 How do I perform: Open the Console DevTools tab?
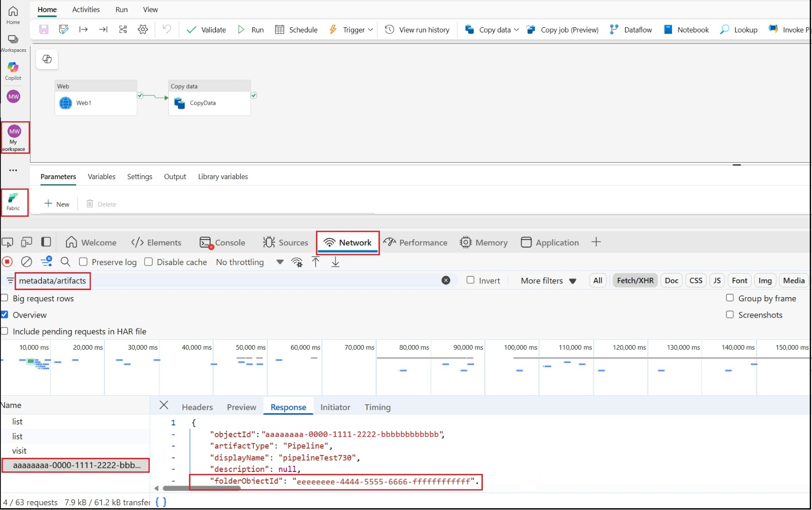[222, 243]
